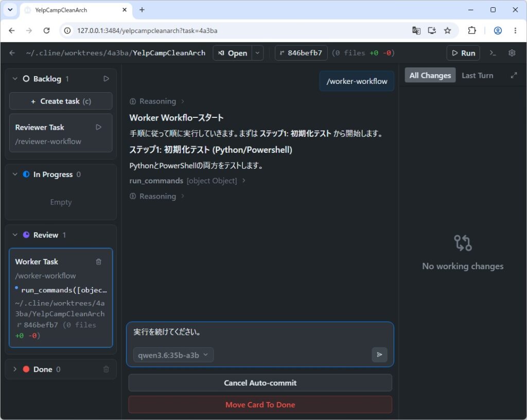This screenshot has height=420, width=527.
Task: Open the terminal icon next to Run
Action: coord(493,53)
